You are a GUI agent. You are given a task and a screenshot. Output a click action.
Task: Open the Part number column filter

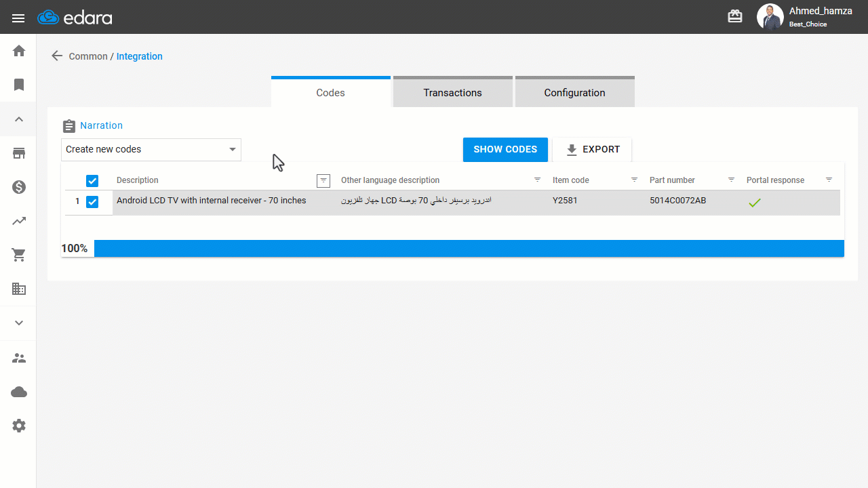tap(732, 180)
